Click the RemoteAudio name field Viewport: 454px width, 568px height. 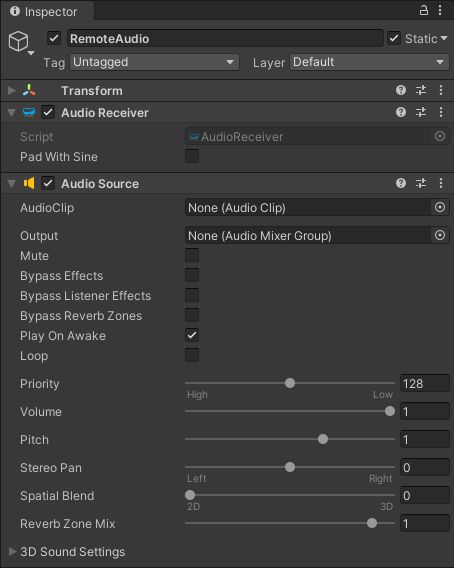click(x=225, y=38)
